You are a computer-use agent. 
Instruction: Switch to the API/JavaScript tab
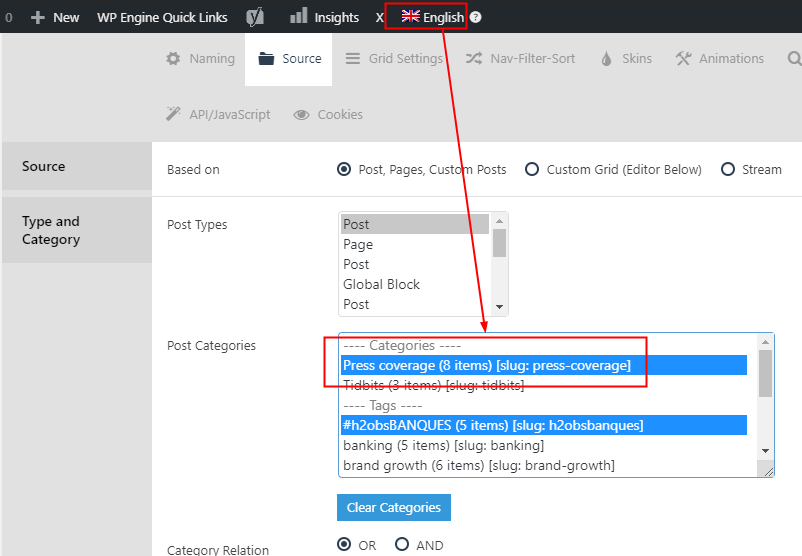point(218,115)
